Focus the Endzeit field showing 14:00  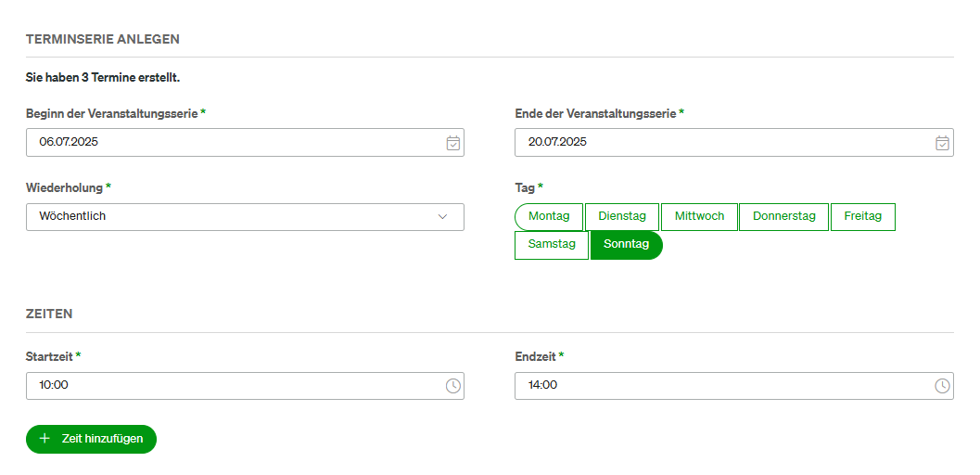point(733,386)
